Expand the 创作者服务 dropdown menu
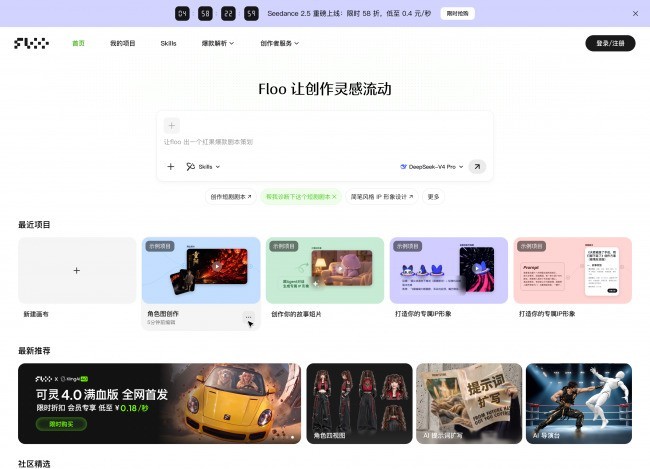The height and width of the screenshot is (469, 650). (279, 43)
